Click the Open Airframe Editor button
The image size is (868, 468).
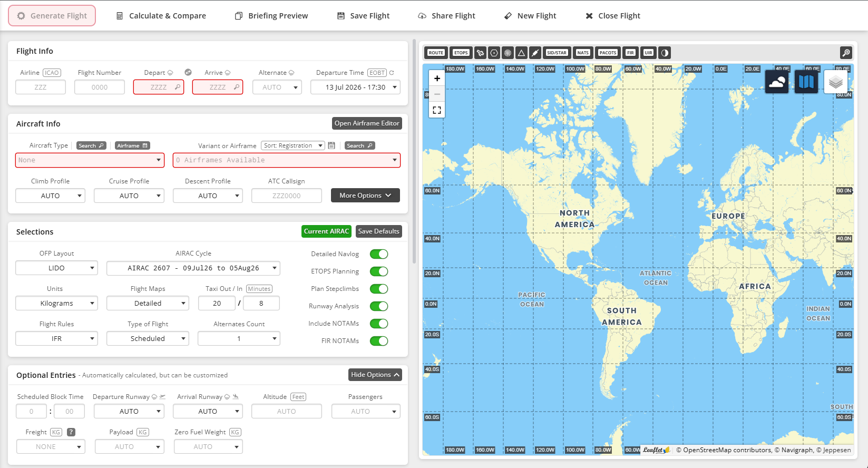(x=367, y=123)
